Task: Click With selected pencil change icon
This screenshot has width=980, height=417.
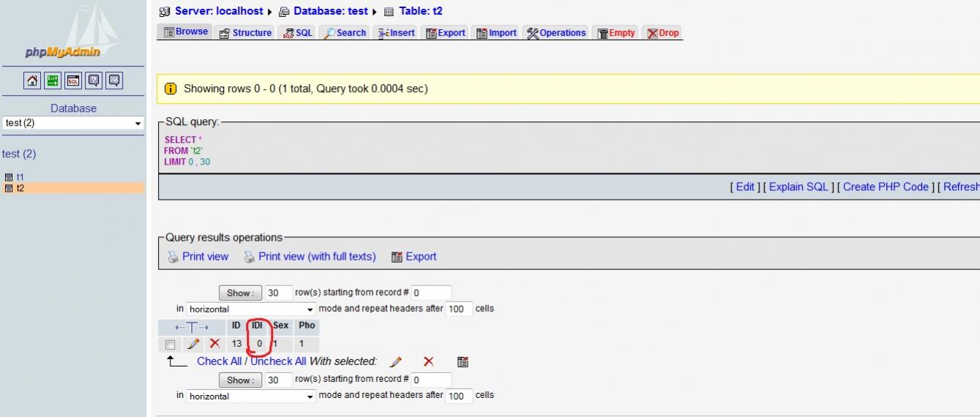Action: 396,361
